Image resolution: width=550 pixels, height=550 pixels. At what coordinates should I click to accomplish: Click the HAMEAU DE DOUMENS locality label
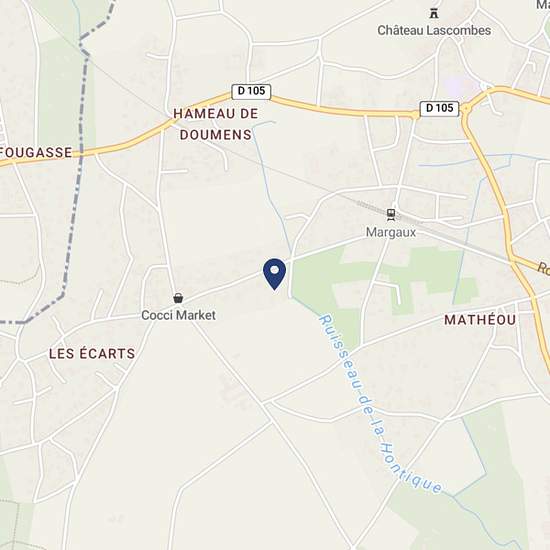pos(216,124)
